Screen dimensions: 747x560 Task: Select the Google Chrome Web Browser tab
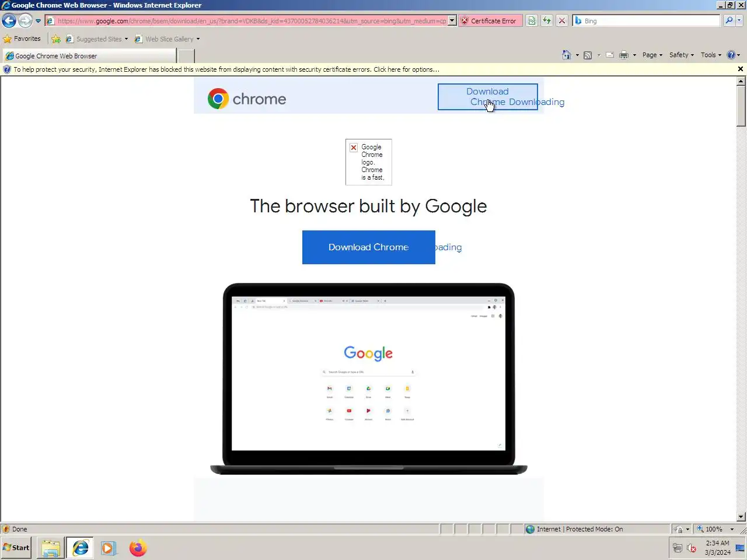coord(89,56)
